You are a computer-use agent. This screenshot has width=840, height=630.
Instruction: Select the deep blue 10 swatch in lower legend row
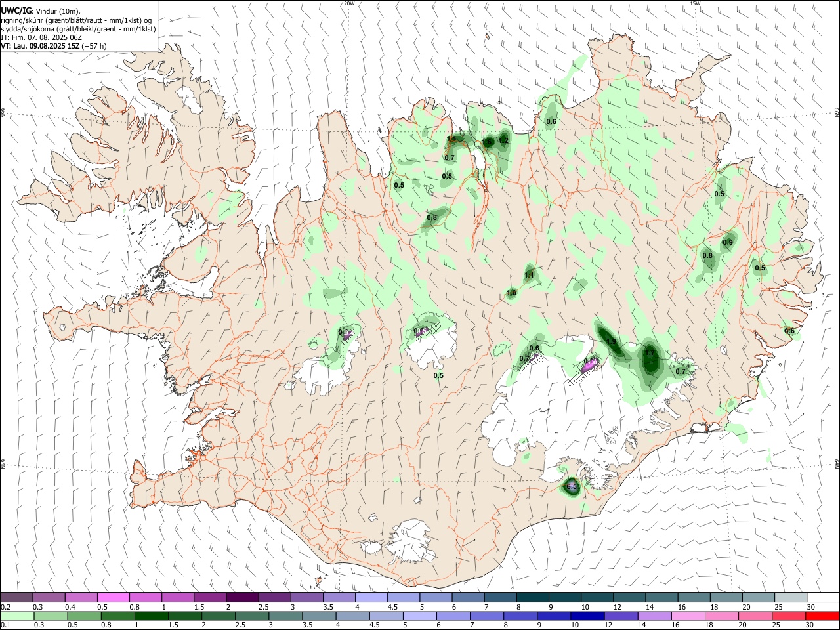[x=587, y=616]
